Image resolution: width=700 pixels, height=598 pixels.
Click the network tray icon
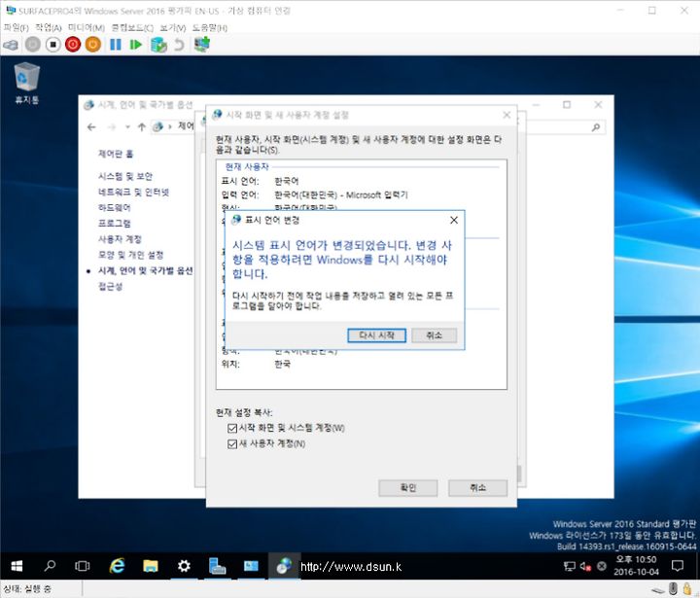click(x=569, y=566)
